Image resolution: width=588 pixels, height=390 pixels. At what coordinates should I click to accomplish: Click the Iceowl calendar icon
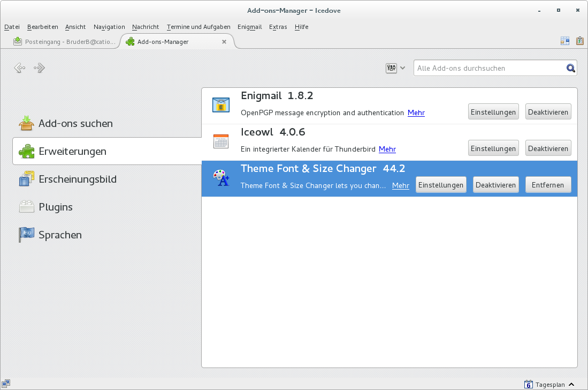221,141
